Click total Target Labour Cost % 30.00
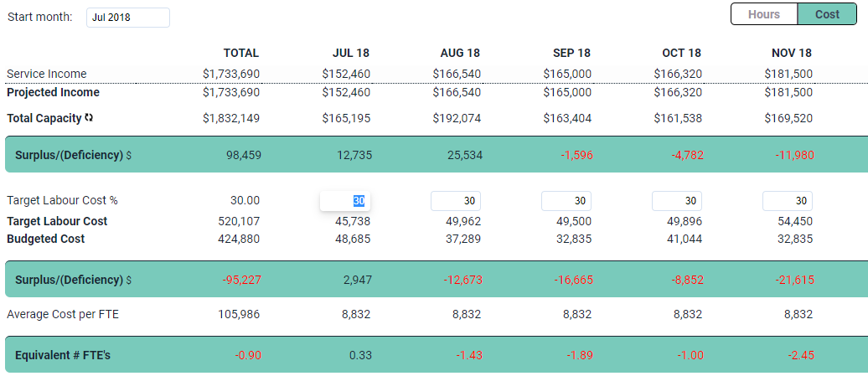 click(x=245, y=201)
